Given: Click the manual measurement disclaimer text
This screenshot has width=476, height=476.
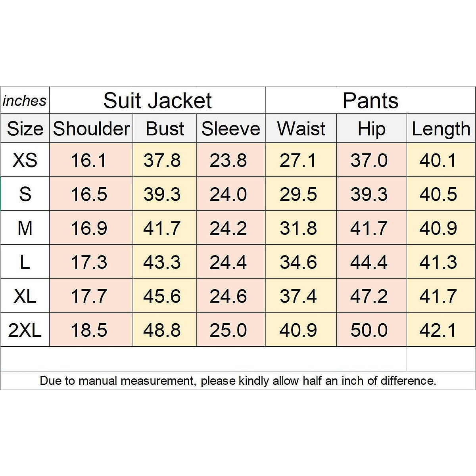Looking at the screenshot, I should point(238,381).
